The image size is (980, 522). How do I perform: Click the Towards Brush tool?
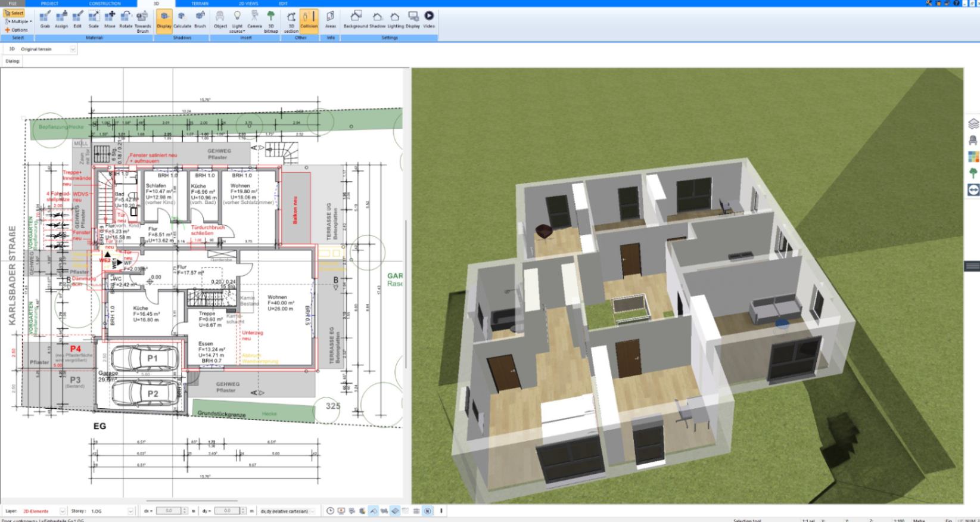pyautogui.click(x=143, y=21)
